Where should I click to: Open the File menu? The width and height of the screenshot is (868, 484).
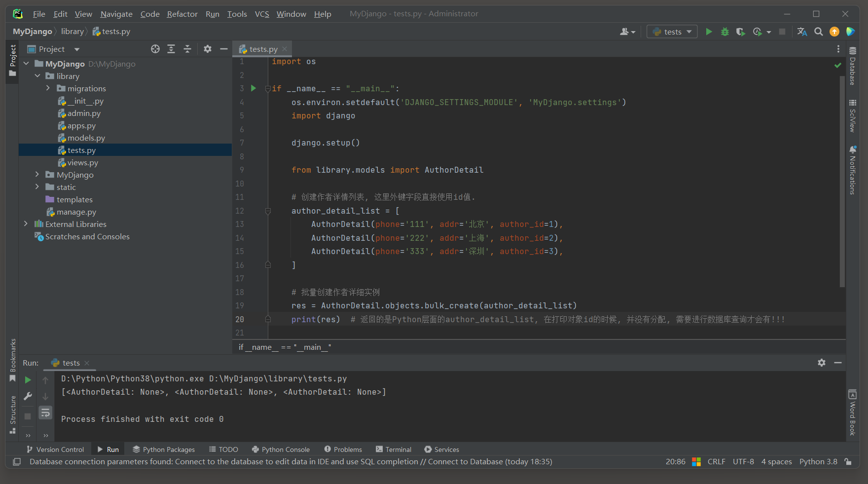click(x=39, y=14)
